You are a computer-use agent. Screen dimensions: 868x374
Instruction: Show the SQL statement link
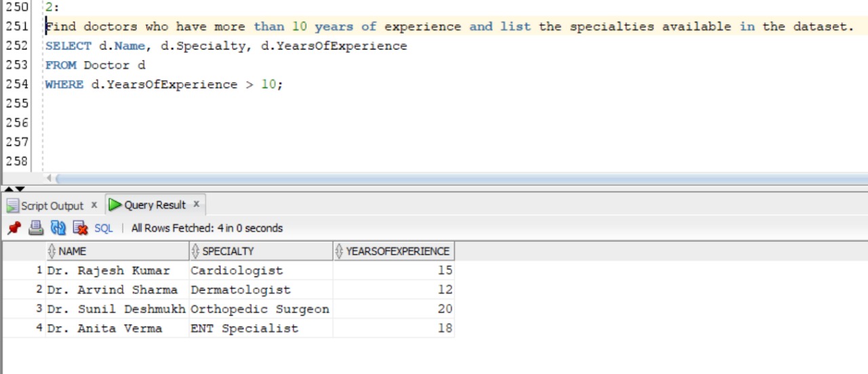click(x=103, y=228)
